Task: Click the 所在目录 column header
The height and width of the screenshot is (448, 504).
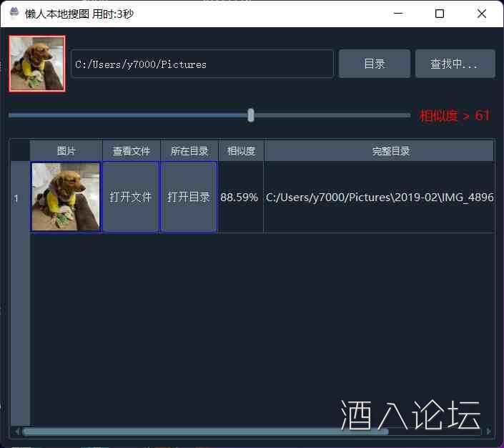Action: pos(189,150)
